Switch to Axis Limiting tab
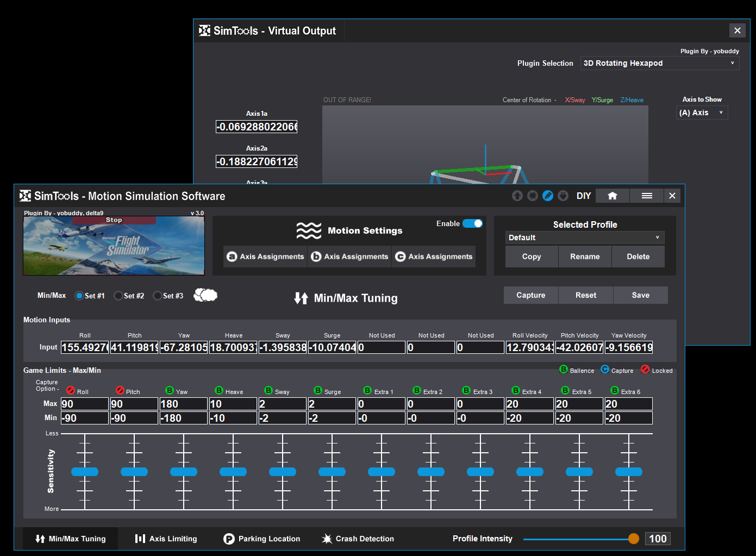Viewport: 756px width, 556px height. coord(166,539)
